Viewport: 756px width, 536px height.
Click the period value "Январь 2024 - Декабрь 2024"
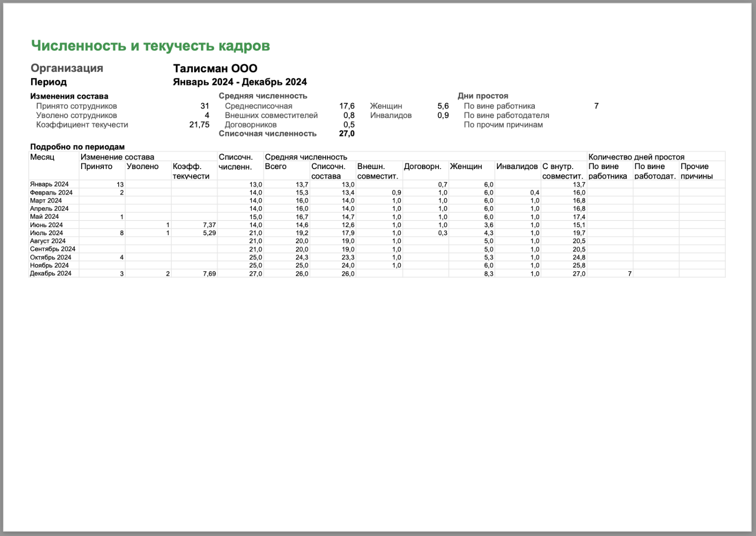point(240,82)
